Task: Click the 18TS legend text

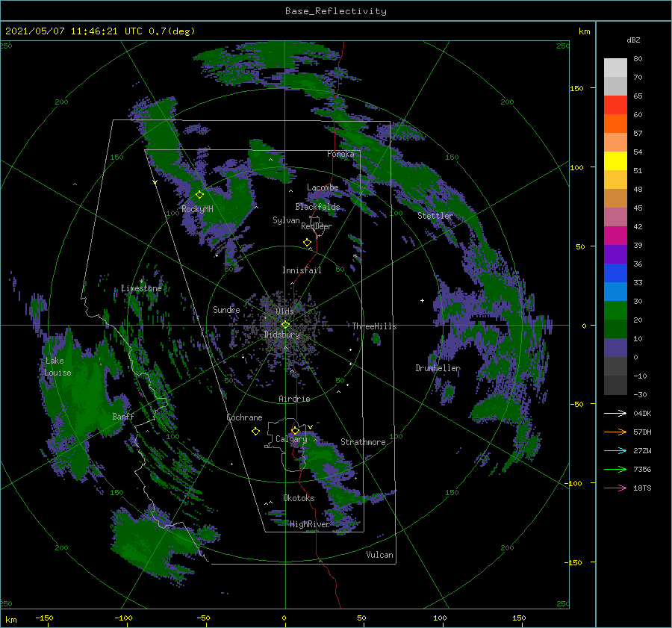Action: [642, 488]
